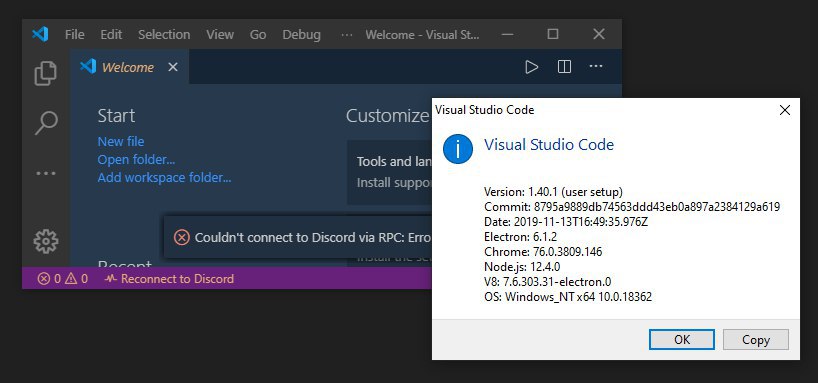Maximize the VS Code window

(x=552, y=34)
